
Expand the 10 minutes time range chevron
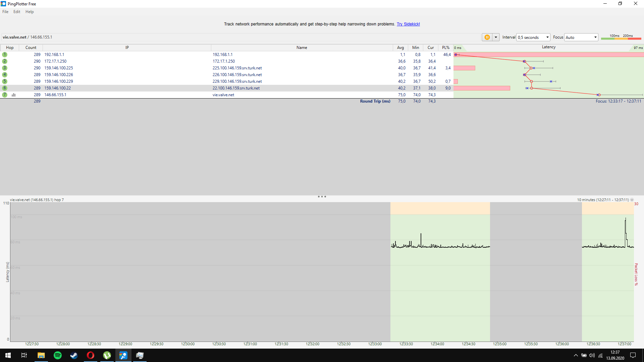[632, 200]
